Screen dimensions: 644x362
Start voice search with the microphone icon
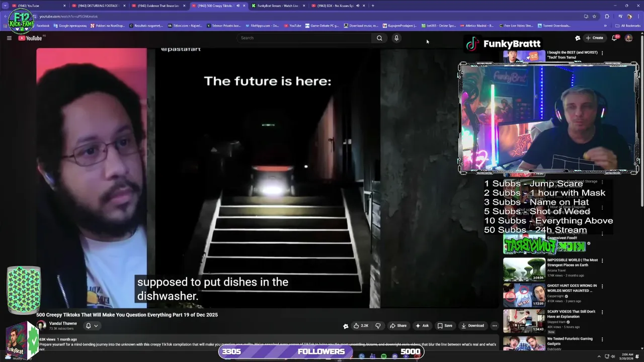tap(396, 38)
